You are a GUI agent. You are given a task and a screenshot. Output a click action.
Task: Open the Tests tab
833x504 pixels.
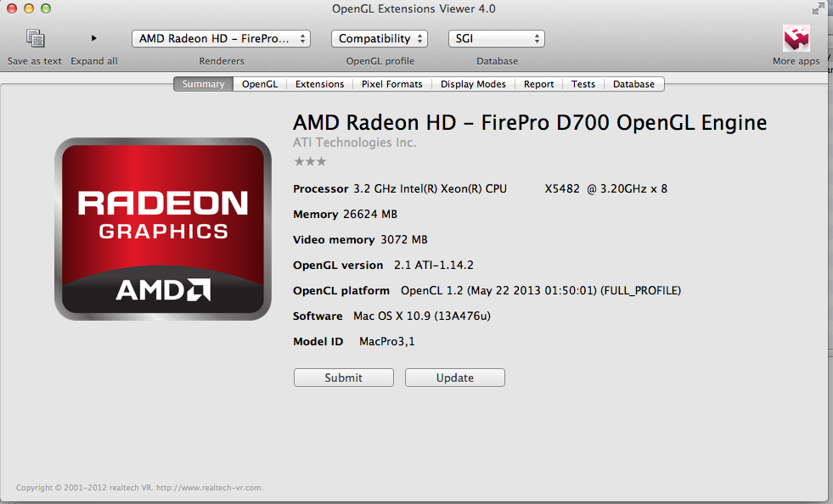(583, 84)
